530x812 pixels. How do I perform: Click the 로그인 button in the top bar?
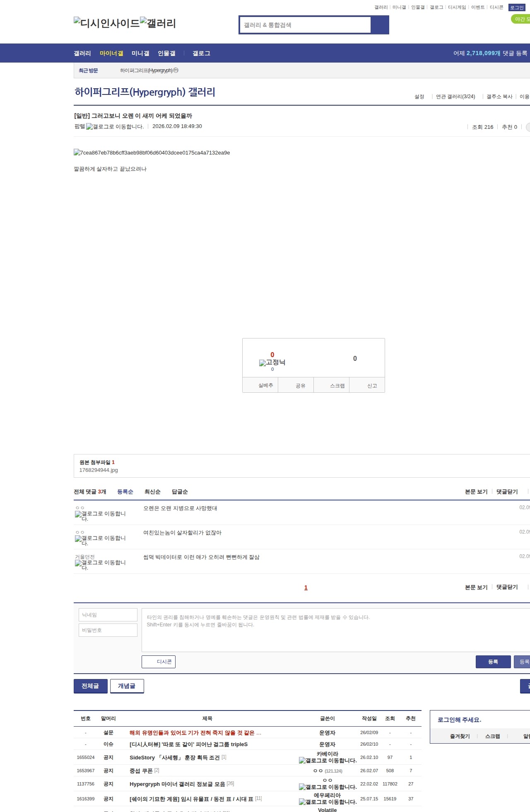point(517,7)
